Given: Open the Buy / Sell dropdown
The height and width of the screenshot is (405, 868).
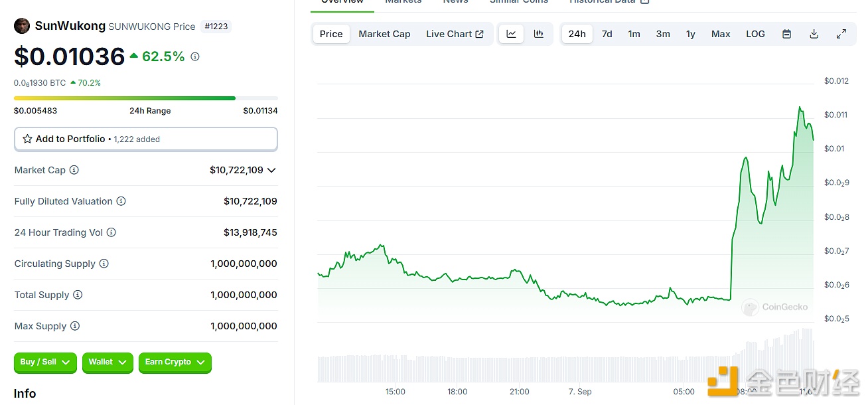Looking at the screenshot, I should tap(45, 363).
